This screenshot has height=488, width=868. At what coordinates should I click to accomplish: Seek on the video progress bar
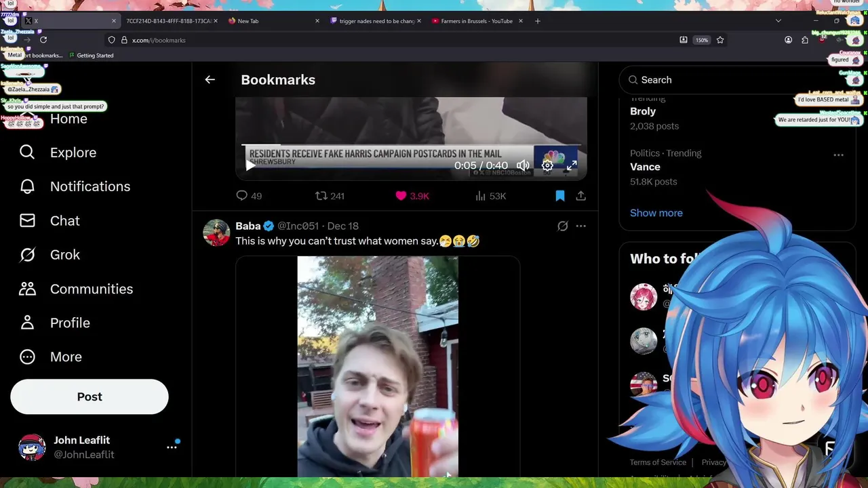pos(411,144)
